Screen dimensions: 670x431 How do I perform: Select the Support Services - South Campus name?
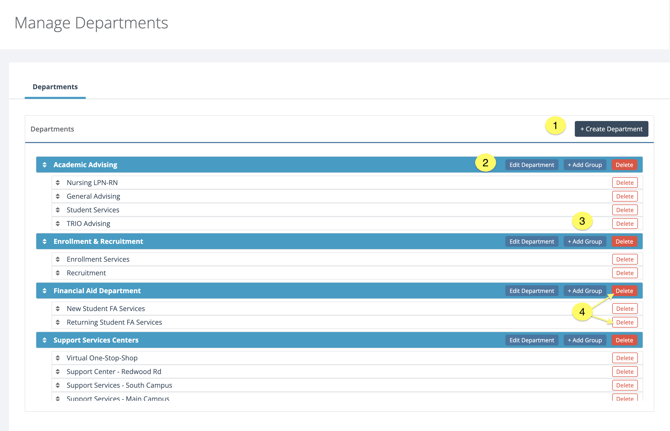coord(119,385)
